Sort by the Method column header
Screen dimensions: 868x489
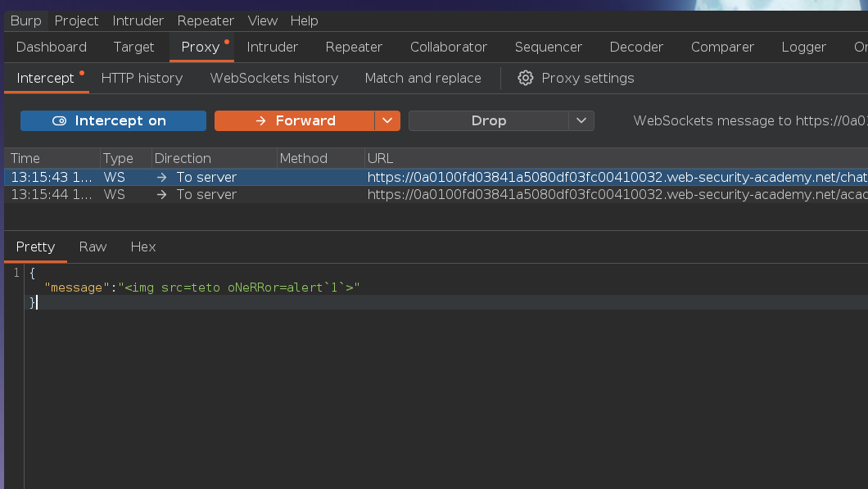320,158
